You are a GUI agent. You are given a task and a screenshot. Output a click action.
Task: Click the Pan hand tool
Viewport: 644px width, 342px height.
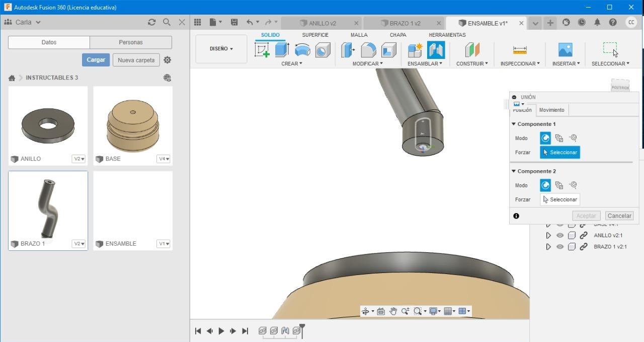pos(393,311)
